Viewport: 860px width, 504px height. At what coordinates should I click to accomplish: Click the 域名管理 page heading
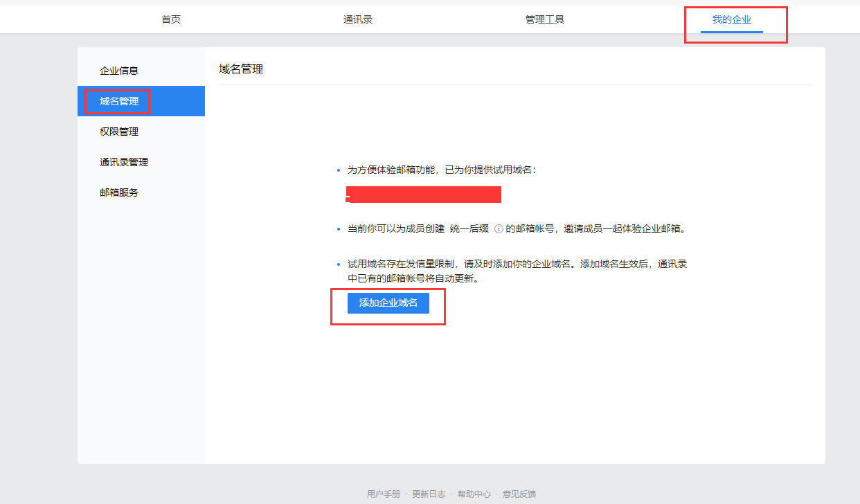241,69
